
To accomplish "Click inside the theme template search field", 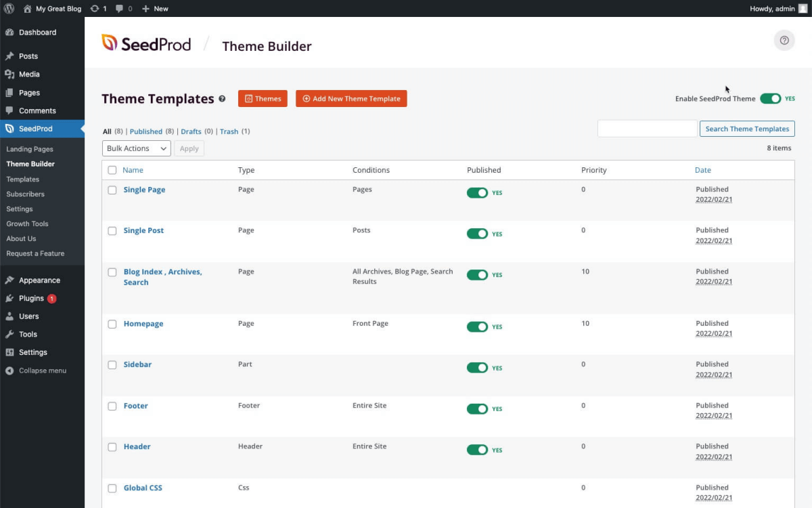I will (x=647, y=128).
